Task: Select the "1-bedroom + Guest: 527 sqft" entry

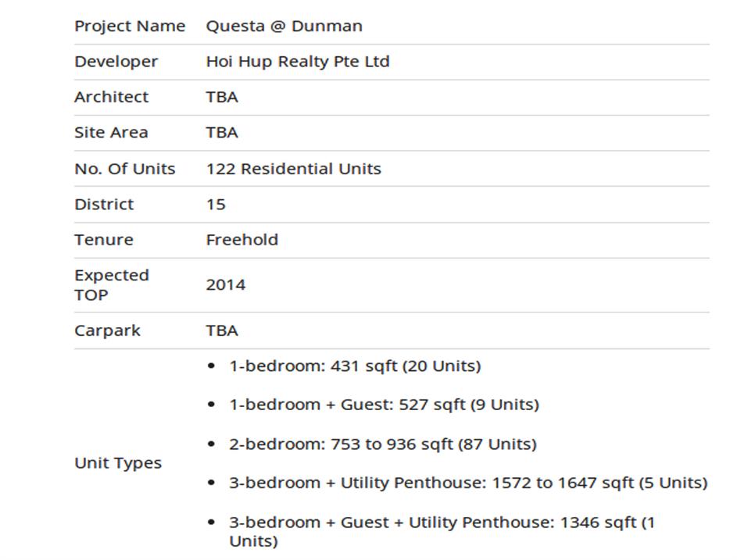Action: [383, 405]
